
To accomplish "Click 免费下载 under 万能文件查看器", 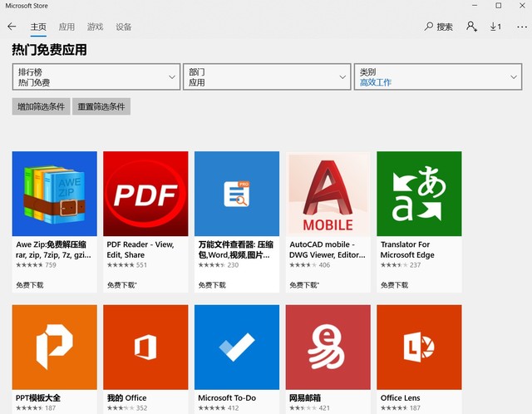I will 212,285.
